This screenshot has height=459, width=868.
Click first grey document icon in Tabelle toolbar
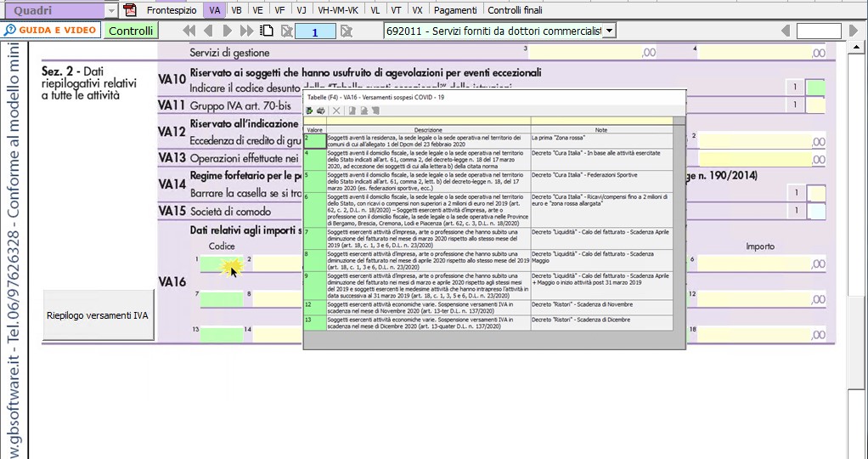click(352, 110)
